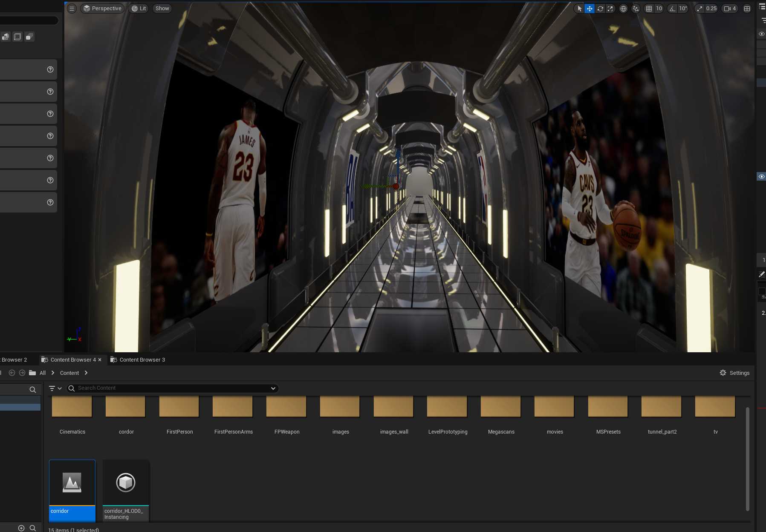
Task: Toggle the highlighted eye visibility icon in right panel
Action: point(762,176)
